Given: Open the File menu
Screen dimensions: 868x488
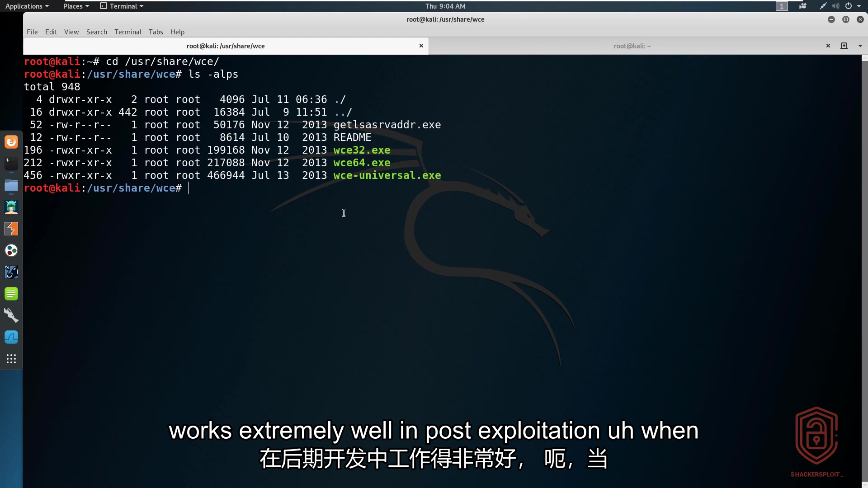Looking at the screenshot, I should pos(32,32).
